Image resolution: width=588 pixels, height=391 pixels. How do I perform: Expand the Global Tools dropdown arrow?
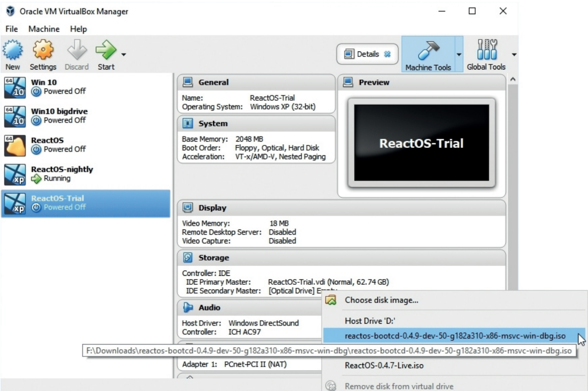513,54
